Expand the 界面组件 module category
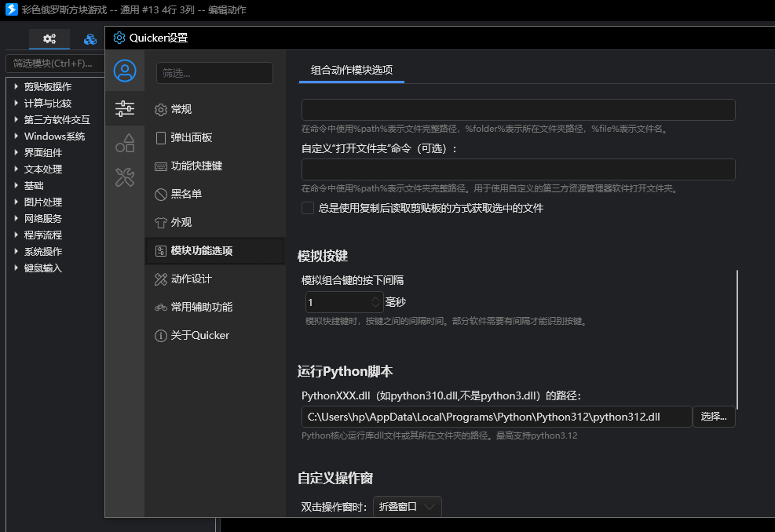Viewport: 775px width, 532px height. coord(16,152)
